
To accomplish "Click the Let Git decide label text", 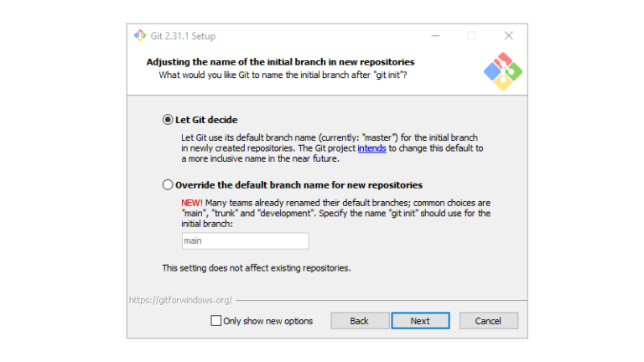I will coord(206,120).
